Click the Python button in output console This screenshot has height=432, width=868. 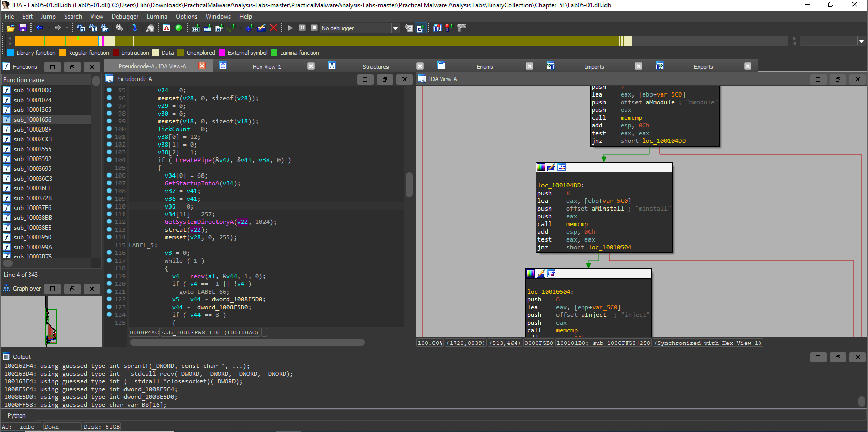tap(17, 415)
